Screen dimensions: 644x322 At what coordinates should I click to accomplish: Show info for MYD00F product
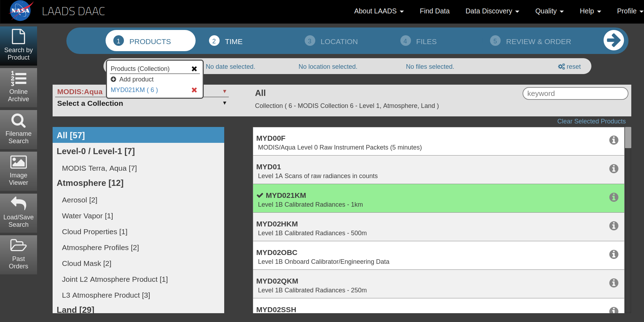614,140
